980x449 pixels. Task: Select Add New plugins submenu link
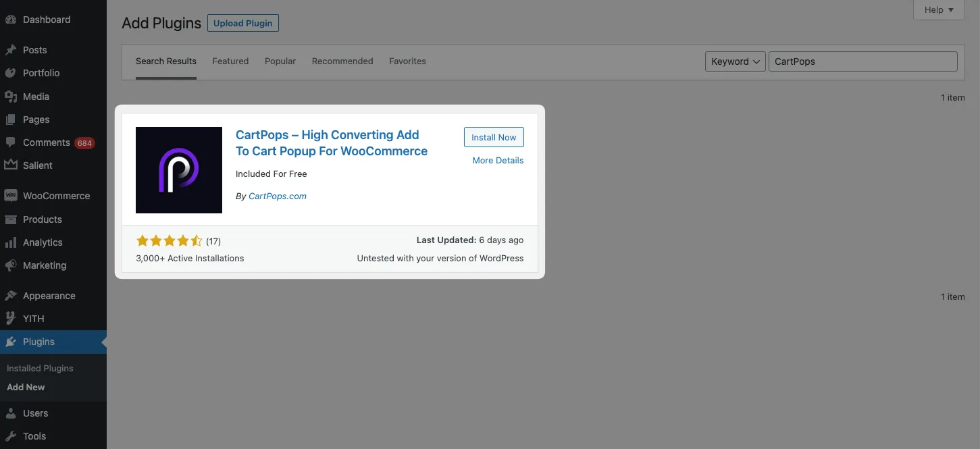(x=26, y=387)
